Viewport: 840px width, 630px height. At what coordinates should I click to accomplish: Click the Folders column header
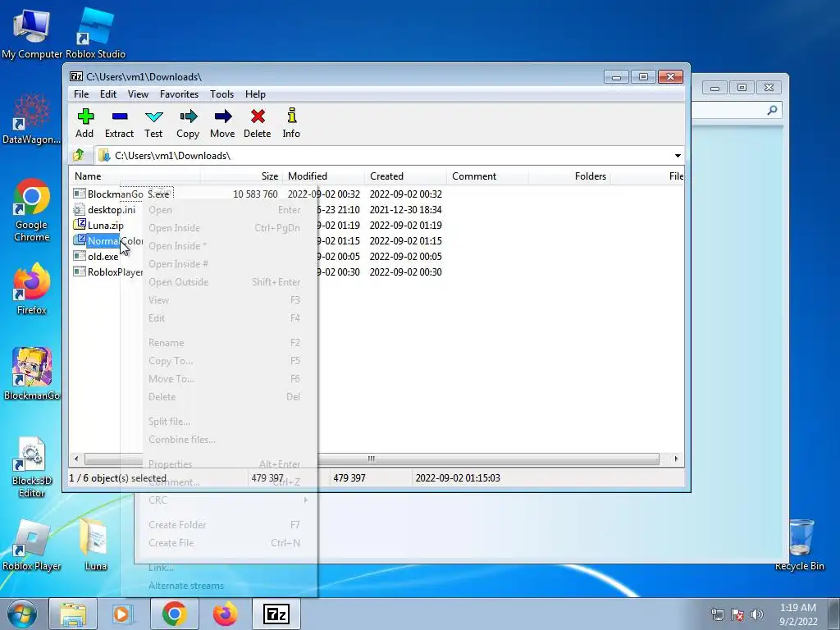click(569, 176)
